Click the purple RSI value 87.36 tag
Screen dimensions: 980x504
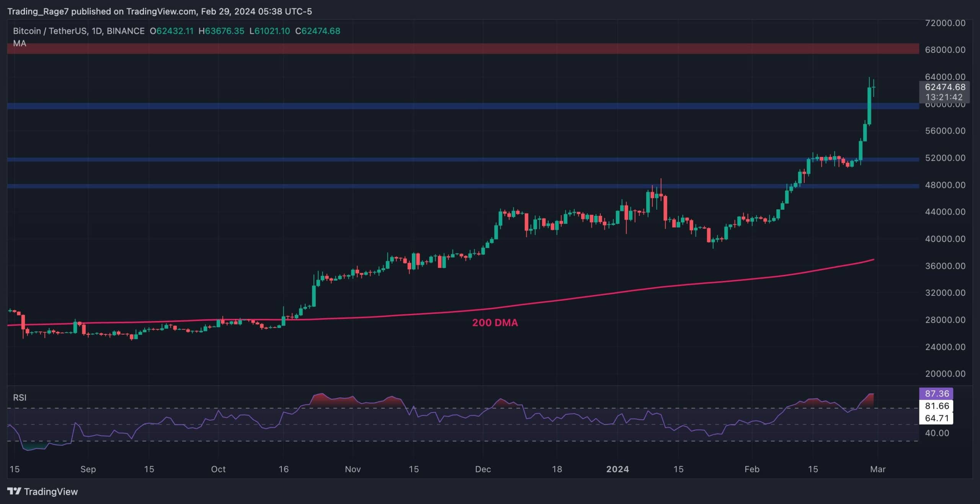[x=936, y=393]
